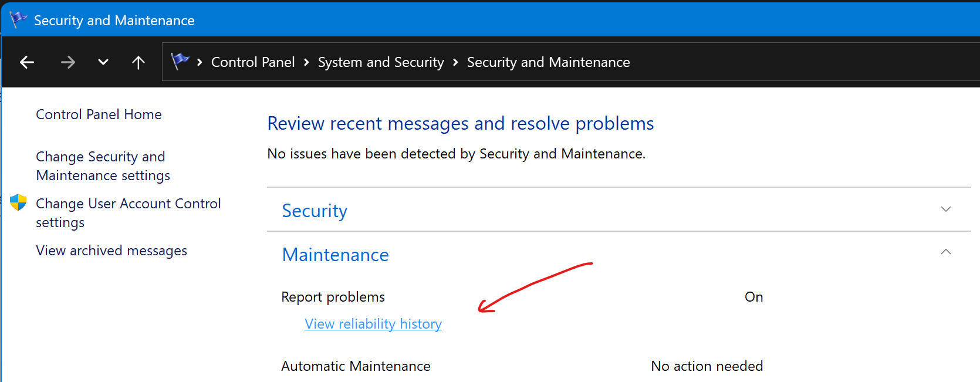Collapse the Maintenance section chevron

pos(945,252)
